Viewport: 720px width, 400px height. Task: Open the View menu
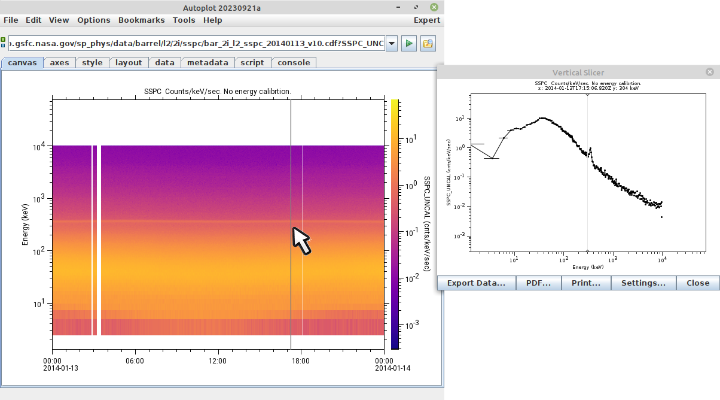point(59,20)
